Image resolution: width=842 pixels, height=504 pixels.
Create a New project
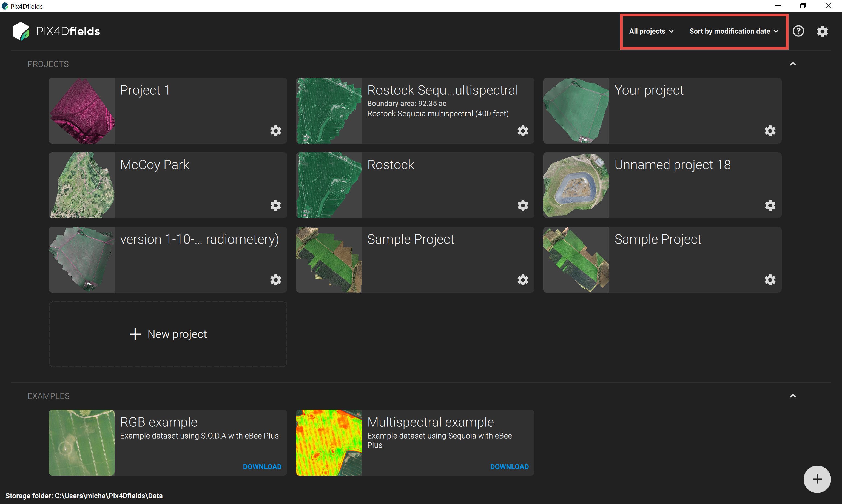(x=168, y=334)
